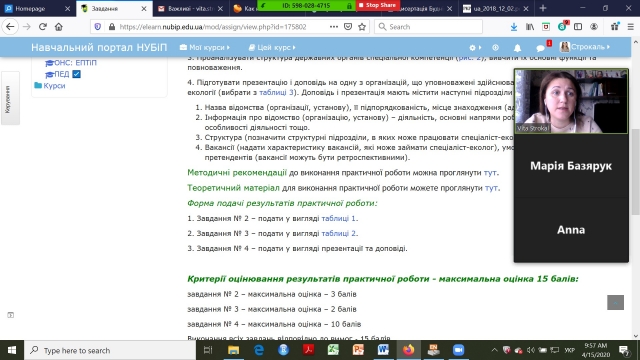Open portal notifications bell
This screenshot has width=640, height=360.
[x=517, y=48]
